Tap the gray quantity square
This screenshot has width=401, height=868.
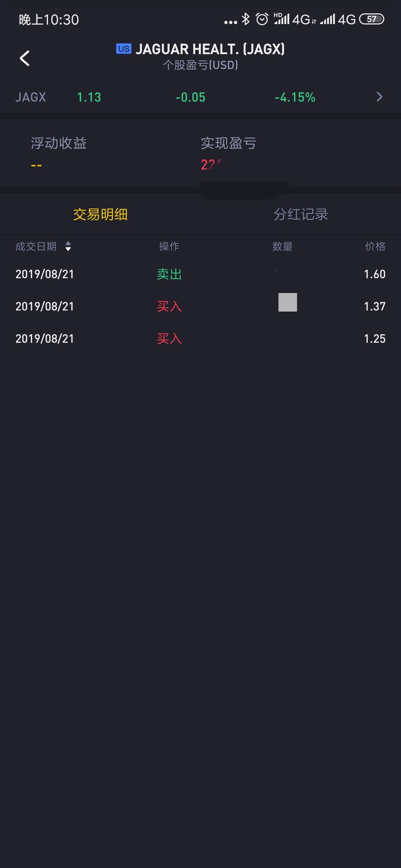click(288, 302)
